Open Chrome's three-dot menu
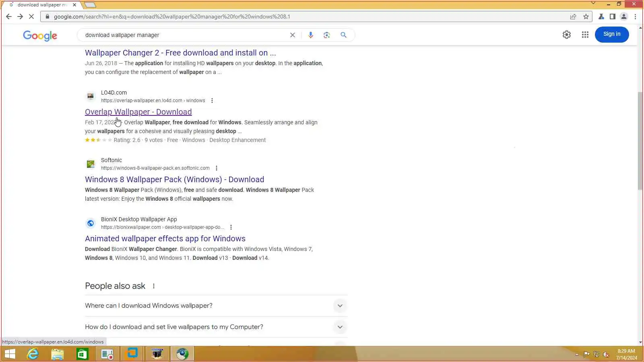Viewport: 644px width, 362px height. point(635,16)
